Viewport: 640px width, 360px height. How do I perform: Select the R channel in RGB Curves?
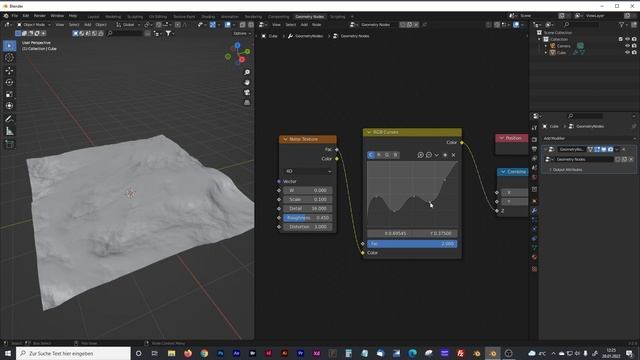379,155
